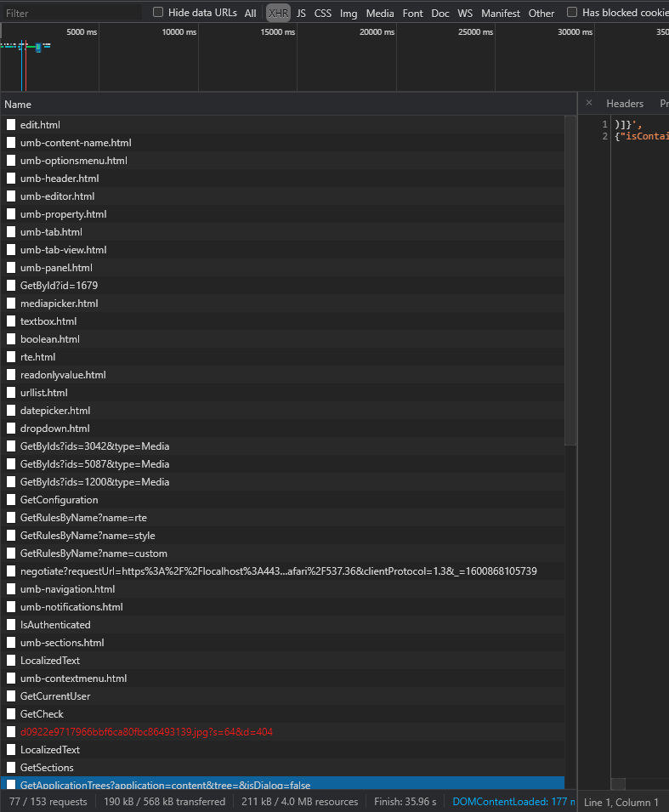The width and height of the screenshot is (669, 812).
Task: Select the Media request filter
Action: tap(379, 13)
